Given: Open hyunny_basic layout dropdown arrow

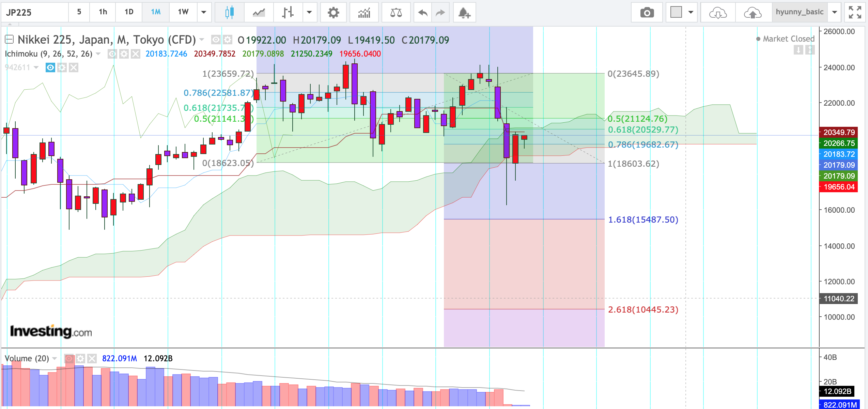Looking at the screenshot, I should click(x=834, y=12).
